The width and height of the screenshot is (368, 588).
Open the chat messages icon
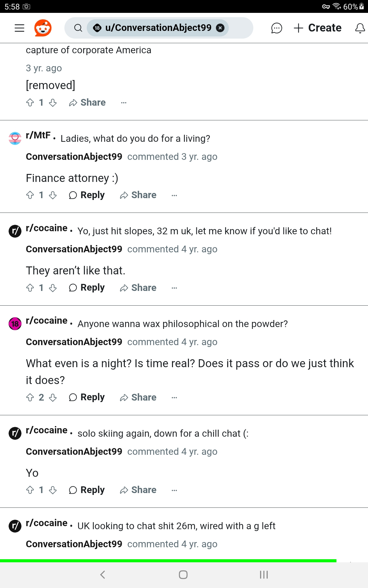[x=276, y=28]
